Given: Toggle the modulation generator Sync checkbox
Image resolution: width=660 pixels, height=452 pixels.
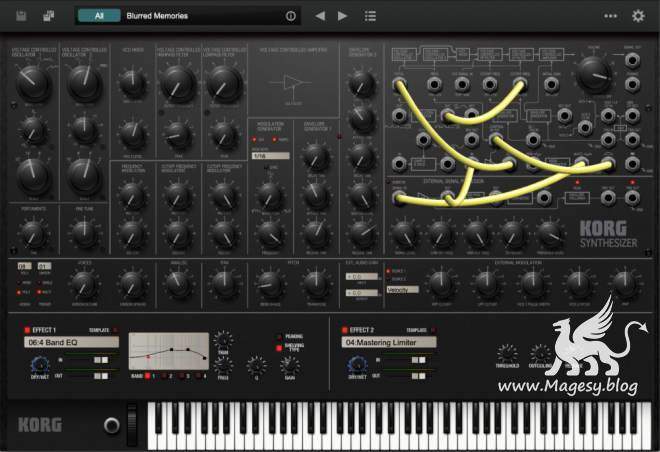Looking at the screenshot, I should [267, 168].
